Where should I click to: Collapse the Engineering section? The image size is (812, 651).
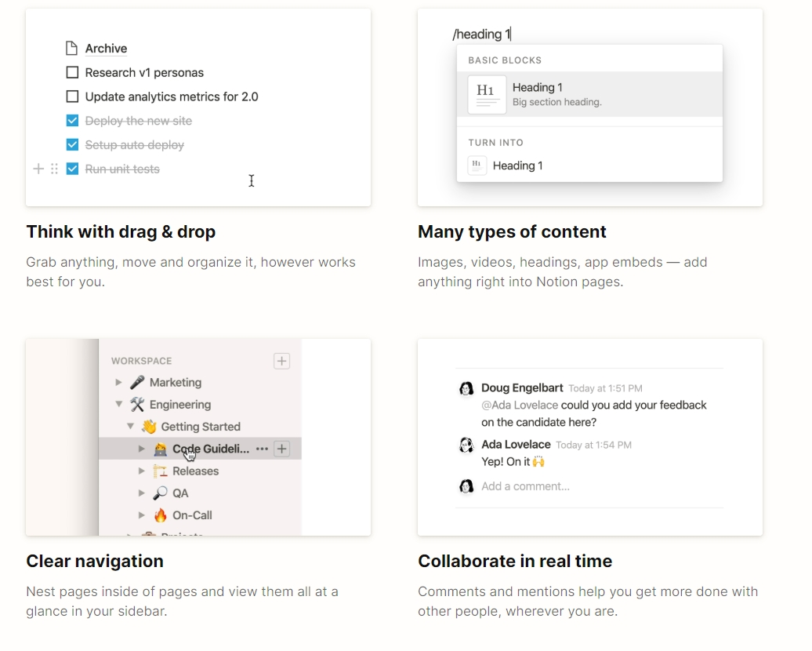119,406
